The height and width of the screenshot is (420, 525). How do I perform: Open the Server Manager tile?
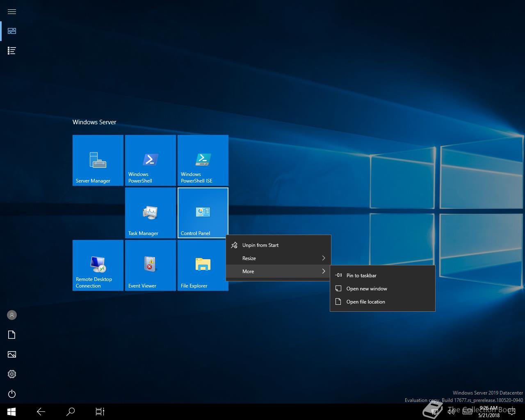pos(98,160)
